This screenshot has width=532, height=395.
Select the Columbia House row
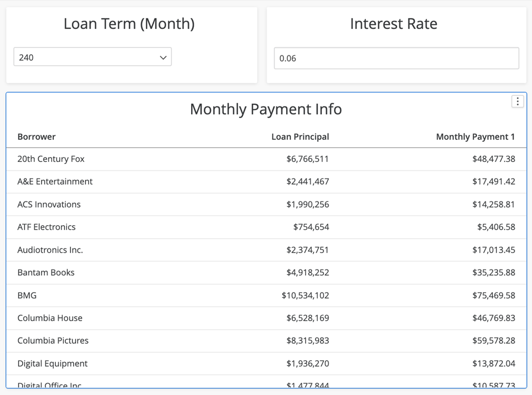pos(50,318)
